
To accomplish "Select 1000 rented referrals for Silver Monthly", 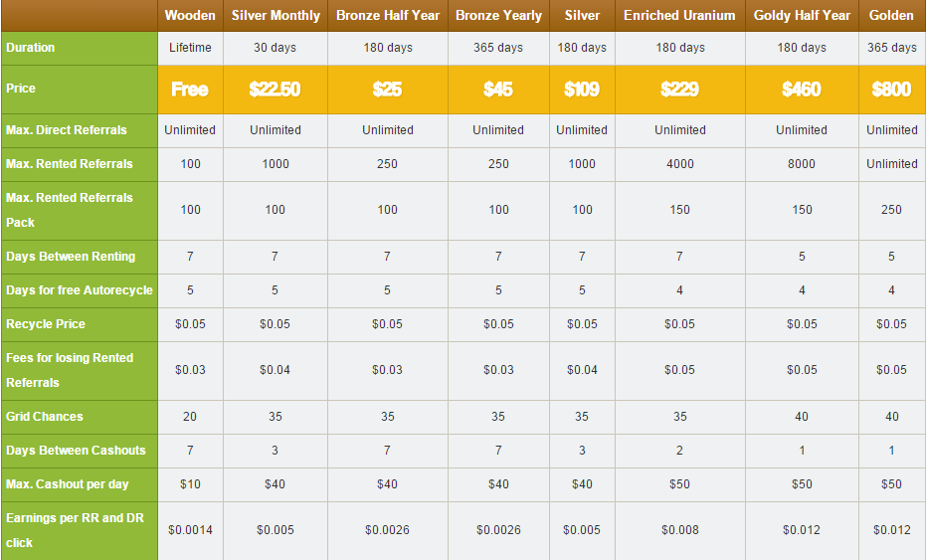I will tap(276, 164).
